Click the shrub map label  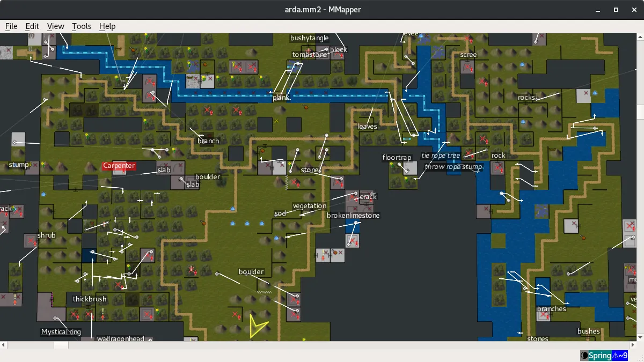[47, 235]
